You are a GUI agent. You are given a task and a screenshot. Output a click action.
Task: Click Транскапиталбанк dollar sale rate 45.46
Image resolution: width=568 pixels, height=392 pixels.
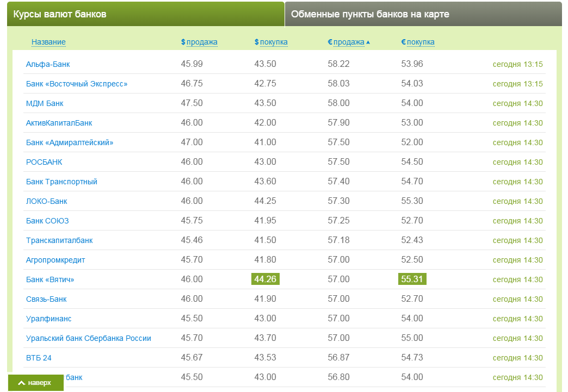point(192,240)
